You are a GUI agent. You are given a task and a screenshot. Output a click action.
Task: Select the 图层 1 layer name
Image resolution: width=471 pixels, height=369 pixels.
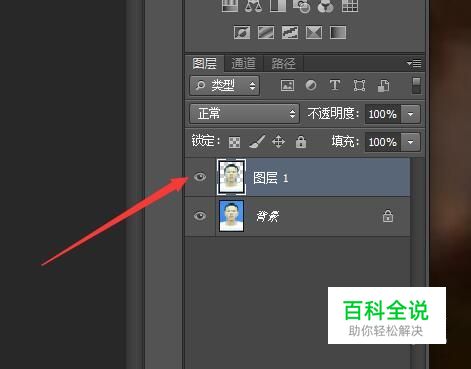point(271,178)
